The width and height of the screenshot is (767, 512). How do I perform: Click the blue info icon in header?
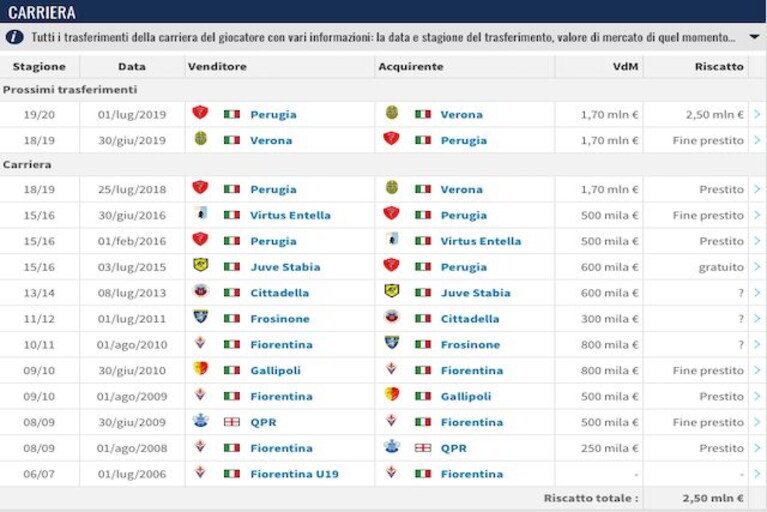pos(15,37)
